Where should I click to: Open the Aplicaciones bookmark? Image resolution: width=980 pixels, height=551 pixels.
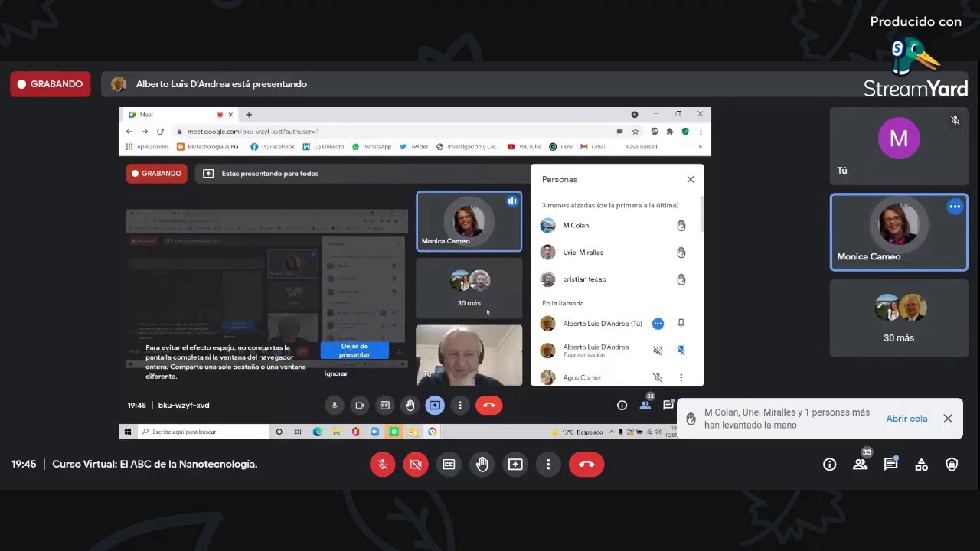pos(148,147)
